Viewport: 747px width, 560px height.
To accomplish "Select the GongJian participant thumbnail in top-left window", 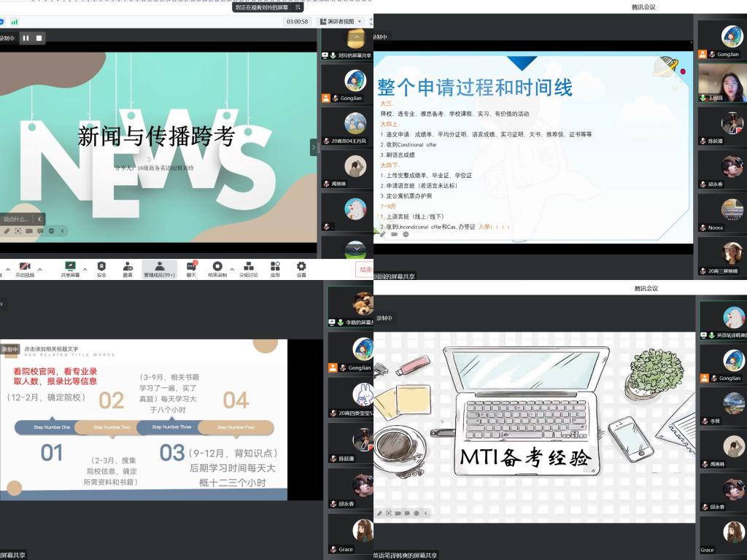I will 355,84.
